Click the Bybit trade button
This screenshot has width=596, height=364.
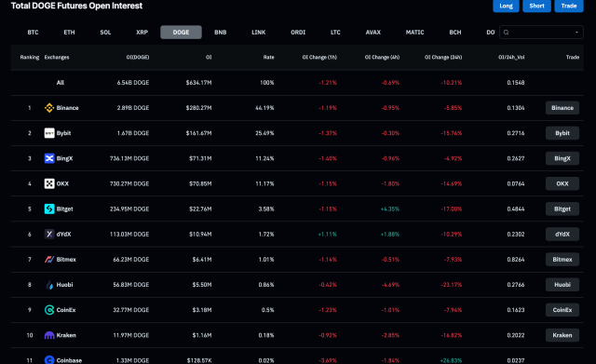pos(562,133)
